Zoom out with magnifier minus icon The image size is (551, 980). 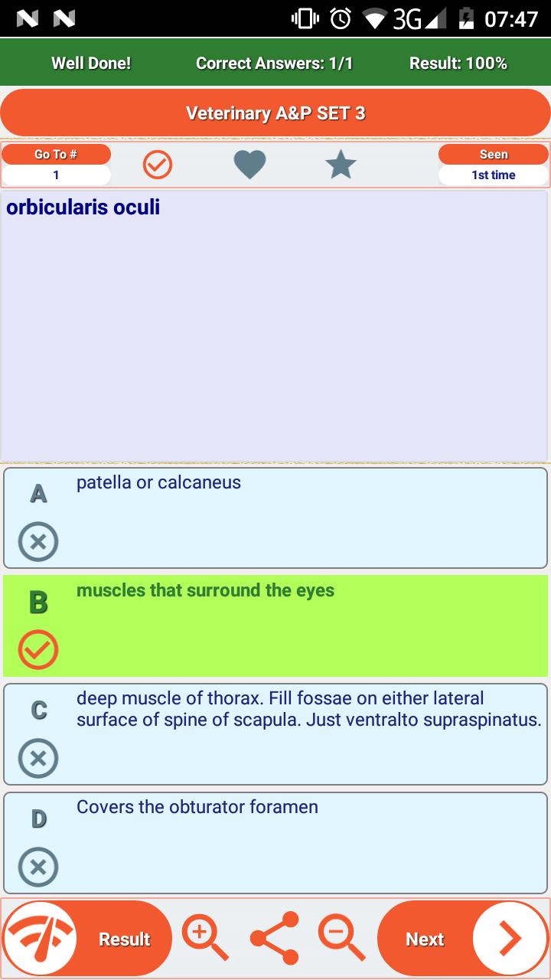pyautogui.click(x=342, y=939)
